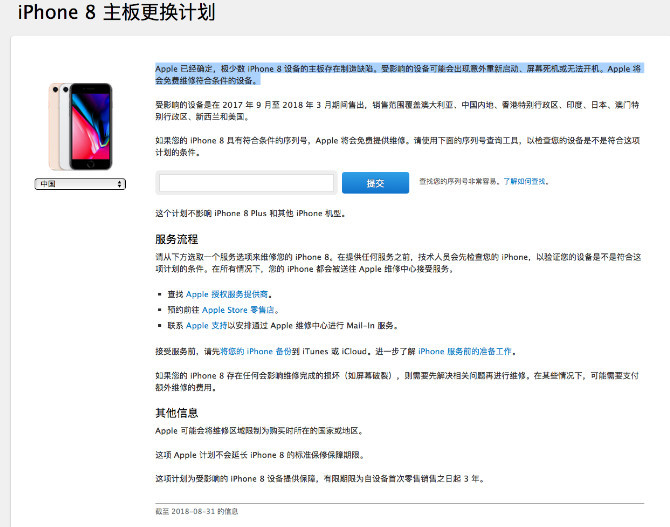Click the 如果您的 iPhone 8 具有符合条件 paragraph
Screen dimensions: 670x527
tap(397, 146)
